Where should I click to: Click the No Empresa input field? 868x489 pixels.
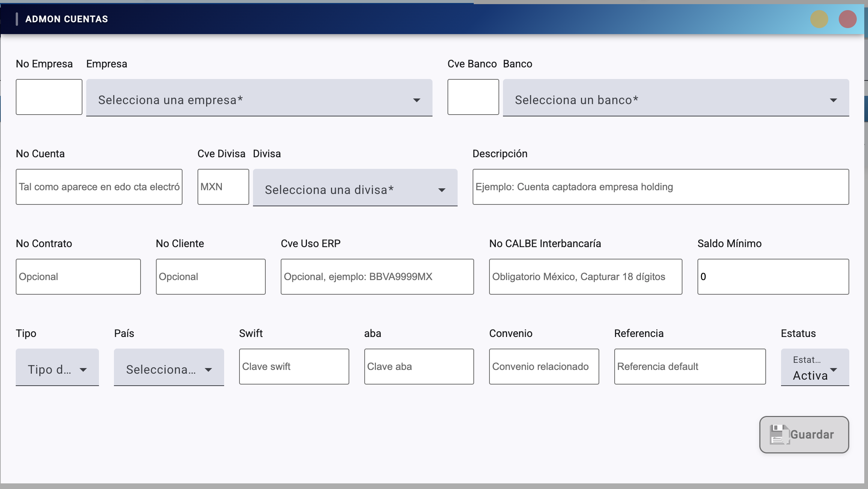[49, 97]
